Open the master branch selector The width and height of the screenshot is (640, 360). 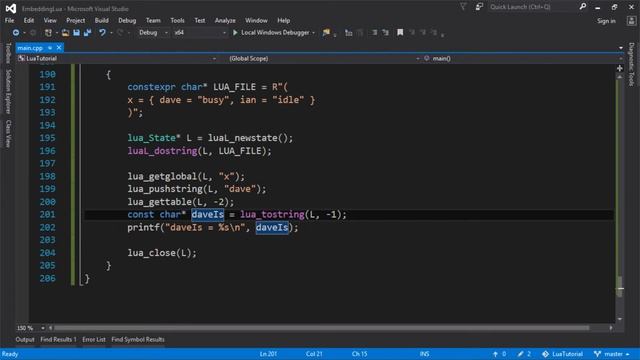coord(612,354)
